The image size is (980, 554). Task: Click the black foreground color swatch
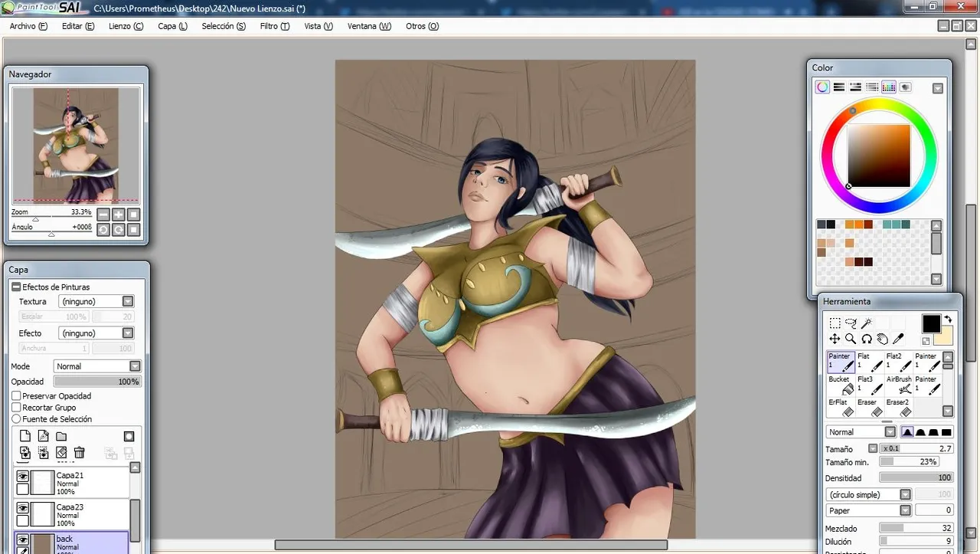(931, 323)
